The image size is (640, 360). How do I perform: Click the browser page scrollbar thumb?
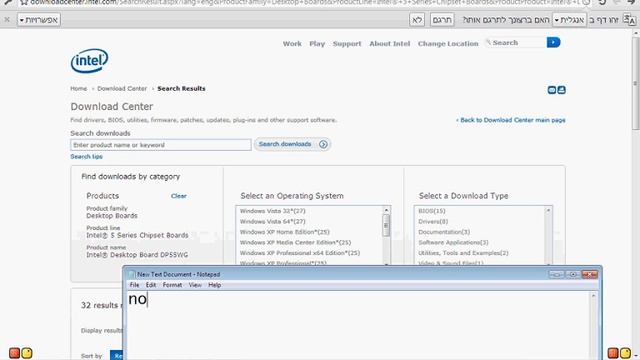(635, 84)
